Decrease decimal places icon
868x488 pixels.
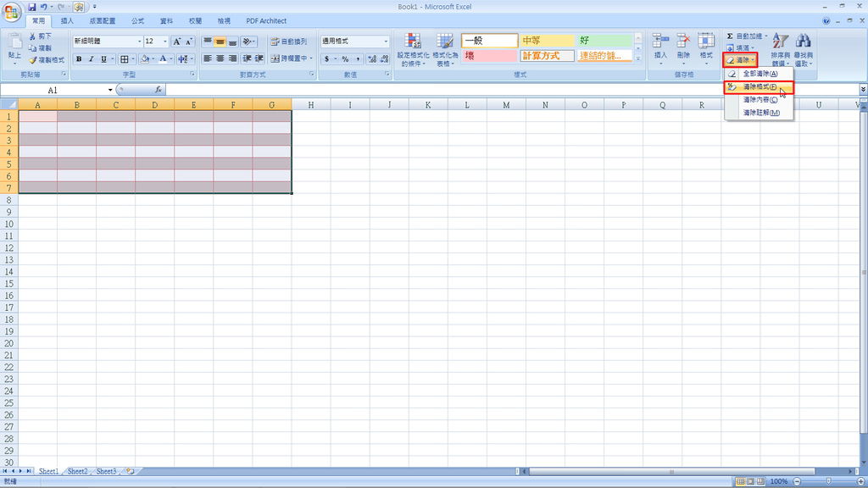(x=384, y=58)
